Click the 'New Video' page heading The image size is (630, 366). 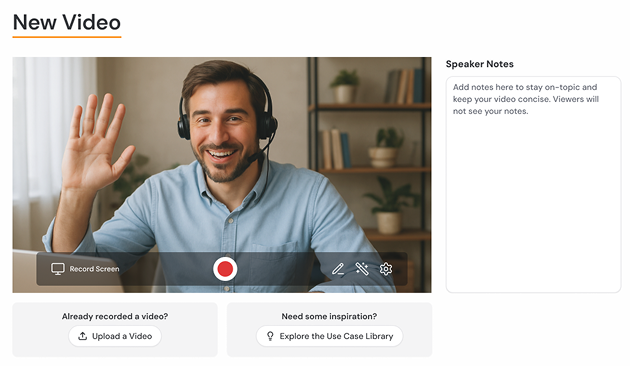point(67,22)
